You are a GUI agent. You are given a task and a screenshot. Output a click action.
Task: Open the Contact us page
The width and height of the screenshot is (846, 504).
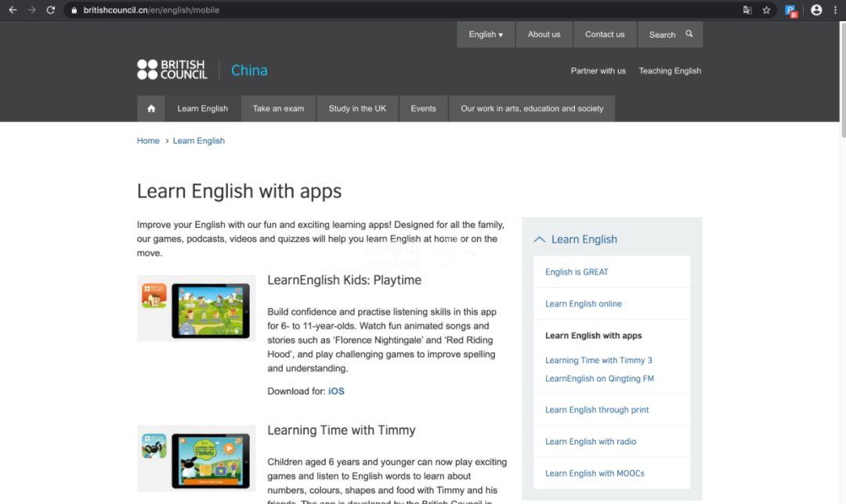click(605, 34)
